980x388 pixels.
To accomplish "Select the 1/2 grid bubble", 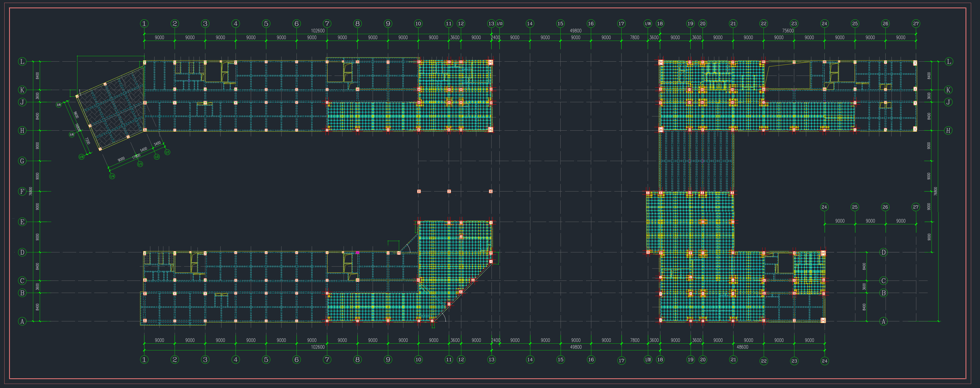I will [157, 156].
